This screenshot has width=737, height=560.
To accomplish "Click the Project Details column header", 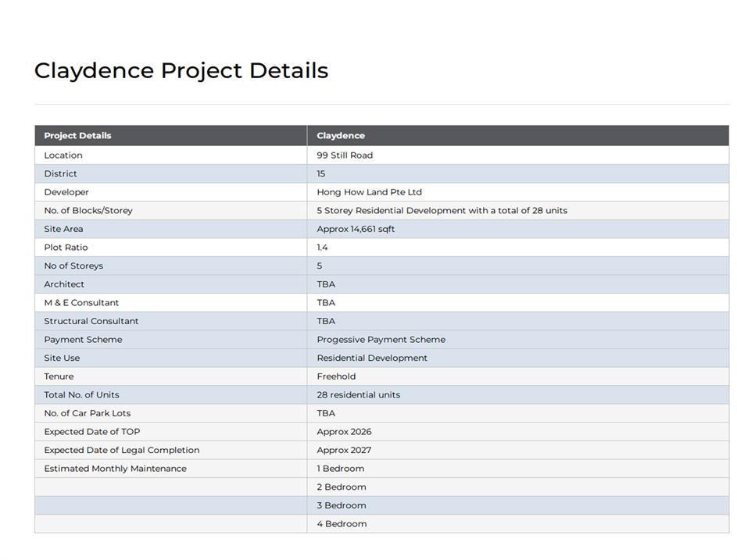I will pos(77,136).
